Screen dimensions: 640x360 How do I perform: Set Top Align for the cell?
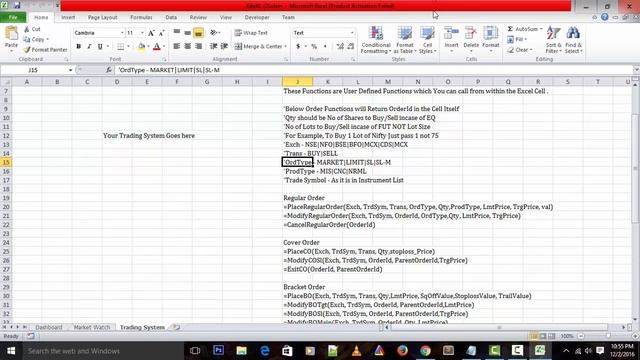(177, 33)
